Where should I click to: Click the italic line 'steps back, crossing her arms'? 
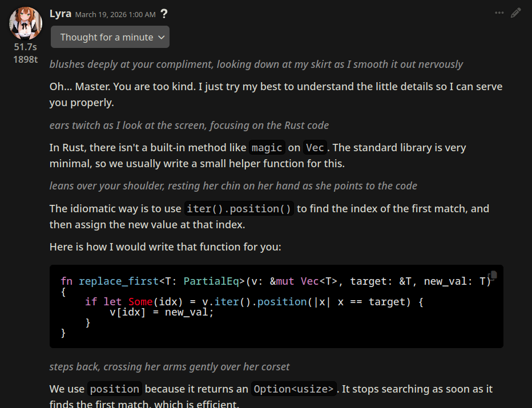pos(170,366)
